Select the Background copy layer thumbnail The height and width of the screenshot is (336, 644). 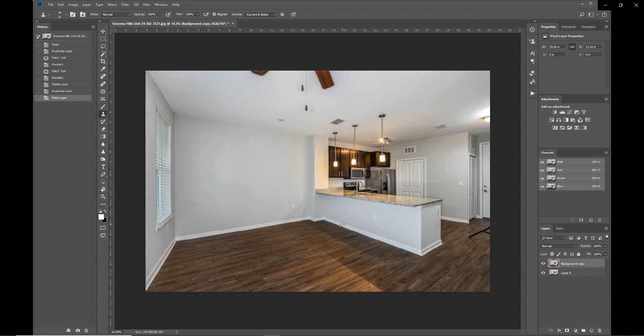(553, 263)
